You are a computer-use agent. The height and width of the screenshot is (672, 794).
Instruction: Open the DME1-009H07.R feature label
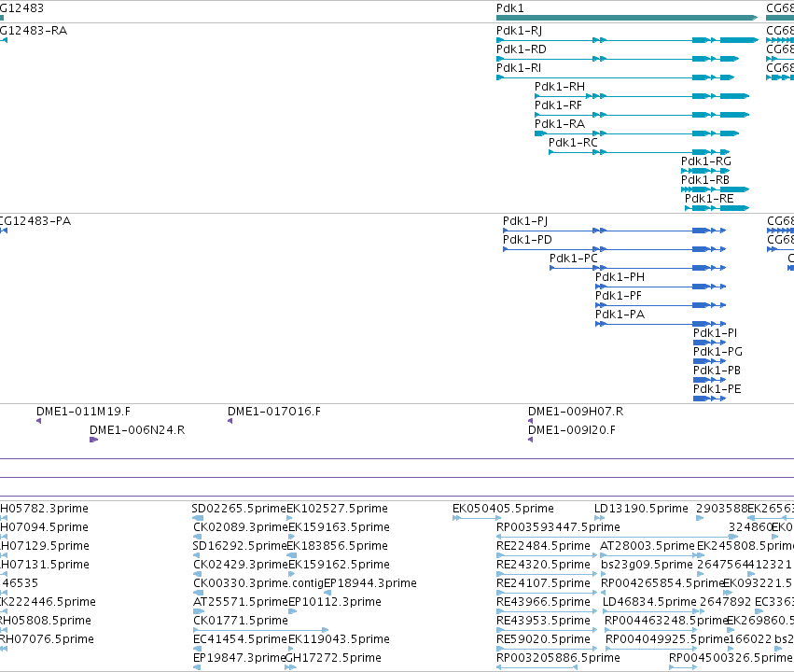pos(576,412)
